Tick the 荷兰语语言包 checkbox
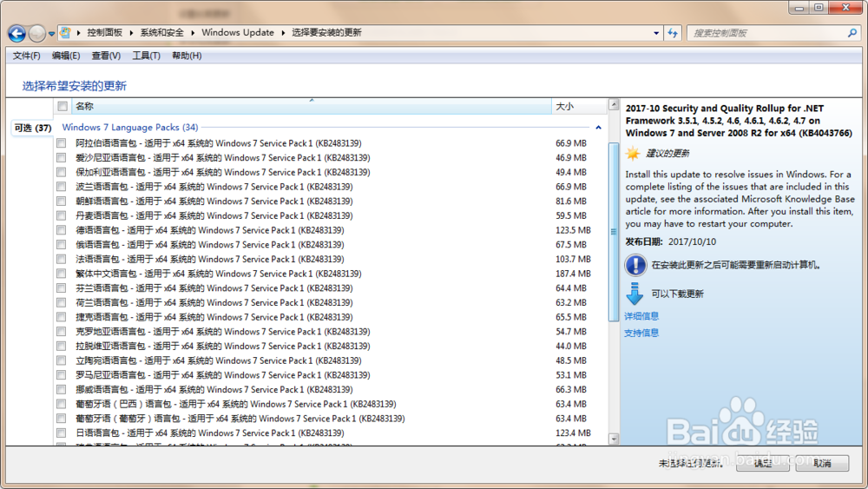Image resolution: width=868 pixels, height=489 pixels. click(x=62, y=302)
